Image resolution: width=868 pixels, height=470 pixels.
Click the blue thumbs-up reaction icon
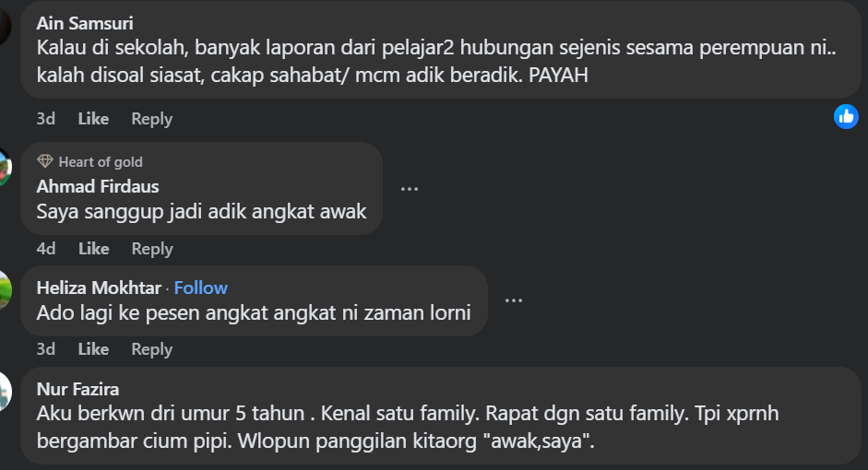pyautogui.click(x=846, y=117)
